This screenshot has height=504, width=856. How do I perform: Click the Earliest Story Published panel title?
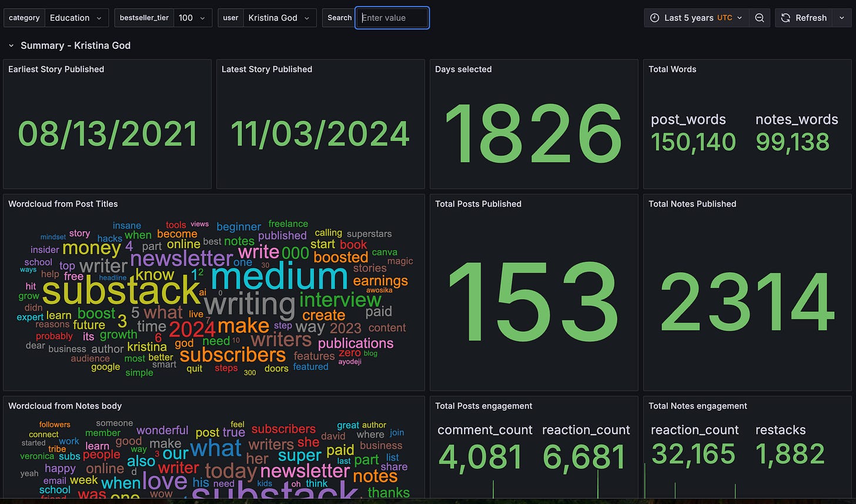click(56, 69)
